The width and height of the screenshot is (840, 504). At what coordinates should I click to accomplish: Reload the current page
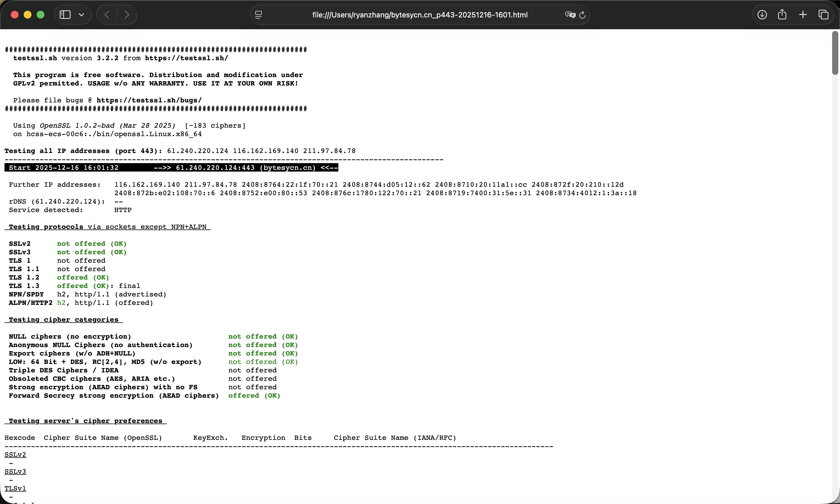(x=582, y=15)
